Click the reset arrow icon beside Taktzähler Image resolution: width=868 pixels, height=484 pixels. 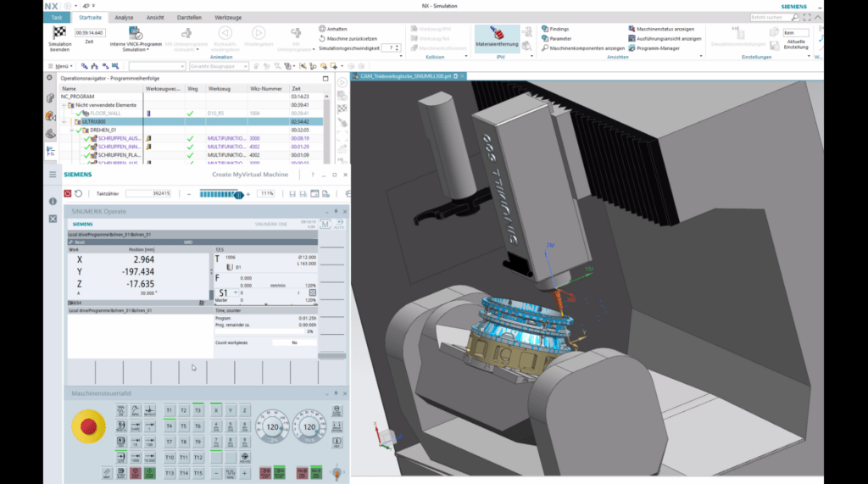point(79,194)
